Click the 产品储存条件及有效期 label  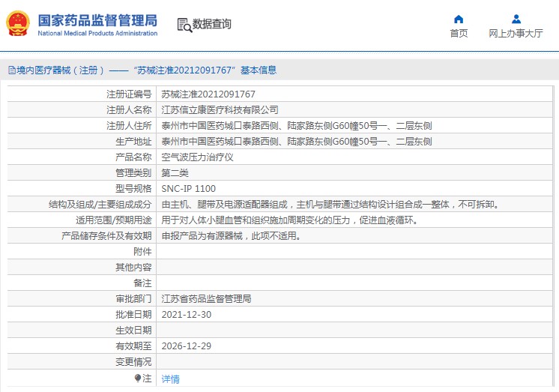tap(106, 236)
